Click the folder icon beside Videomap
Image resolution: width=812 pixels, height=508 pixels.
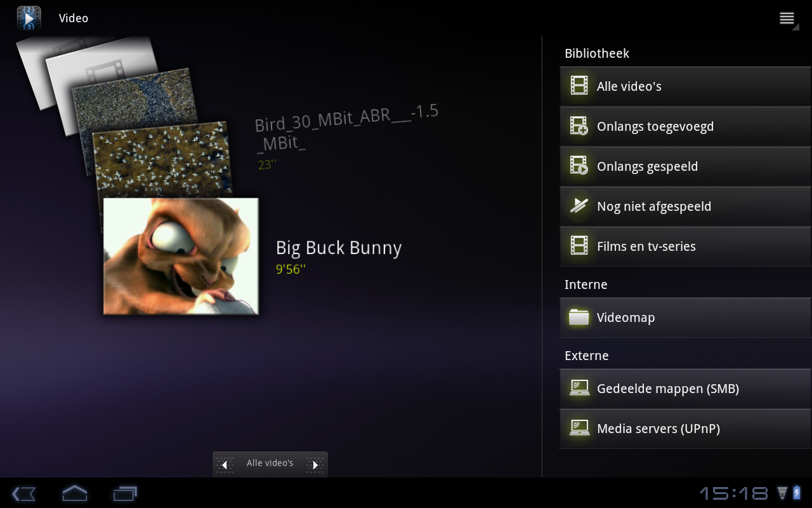[x=579, y=317]
